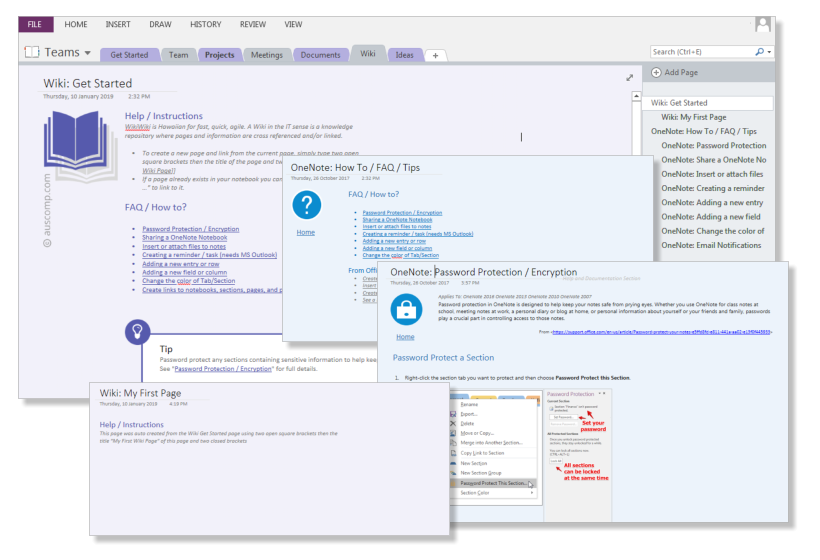Screen dimensions: 820x560
Task: Create new section with plus tab
Action: coord(435,55)
